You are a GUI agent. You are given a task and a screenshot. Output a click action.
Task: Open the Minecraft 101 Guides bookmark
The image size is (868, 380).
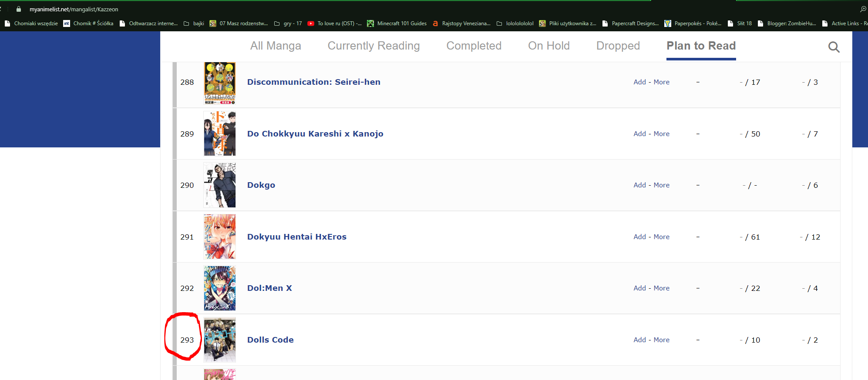tap(397, 23)
